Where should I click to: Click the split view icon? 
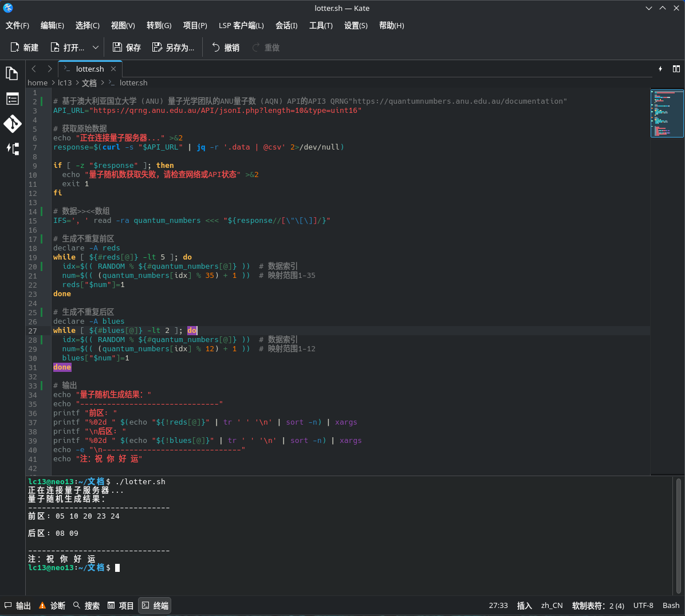(676, 69)
